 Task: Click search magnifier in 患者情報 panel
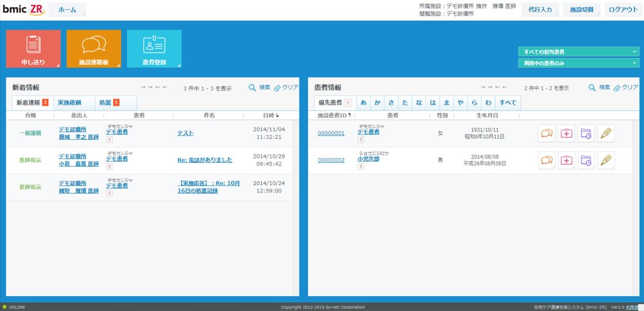(x=592, y=88)
